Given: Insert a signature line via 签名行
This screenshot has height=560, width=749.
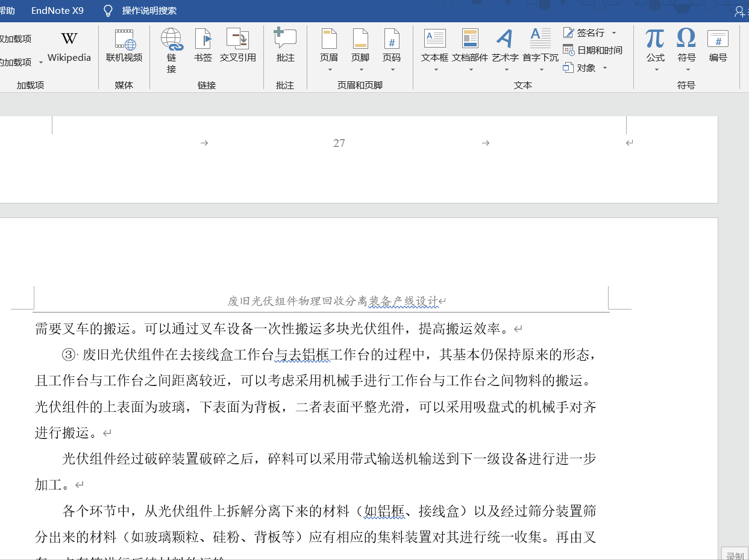Looking at the screenshot, I should (588, 32).
